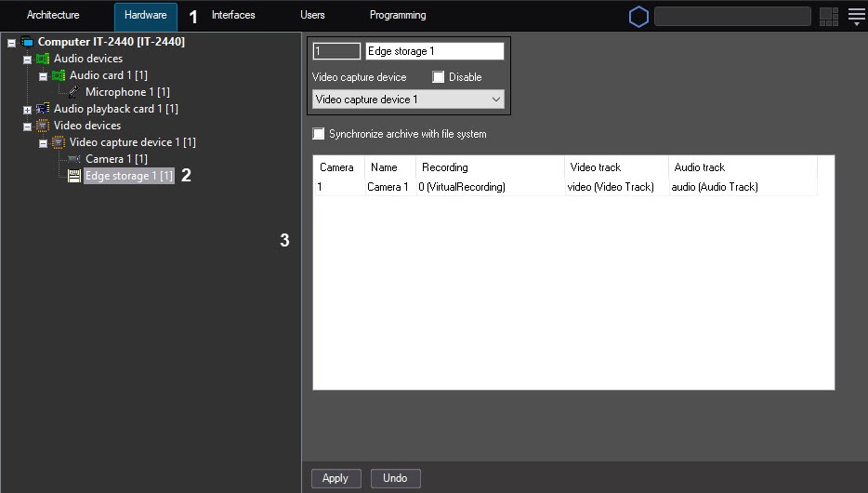
Task: Click the Audio card 1 icon
Action: (x=59, y=75)
